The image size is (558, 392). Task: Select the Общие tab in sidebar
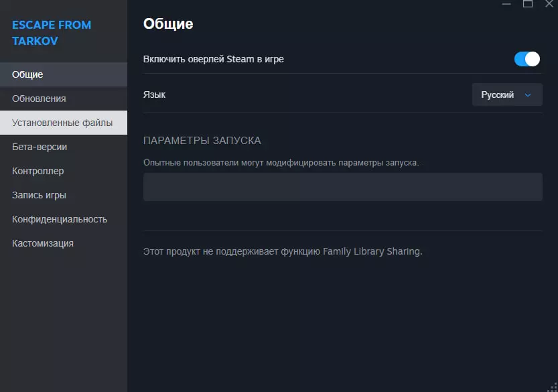tap(27, 74)
